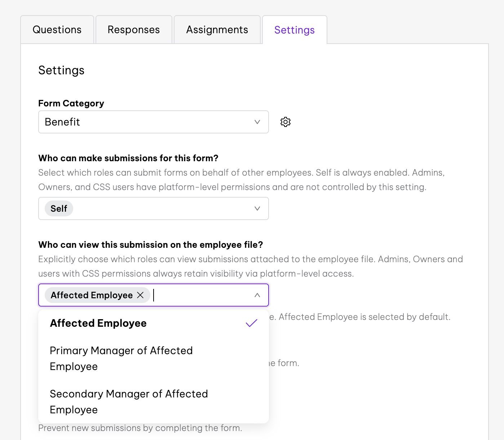Open the form category settings gear

(x=285, y=122)
